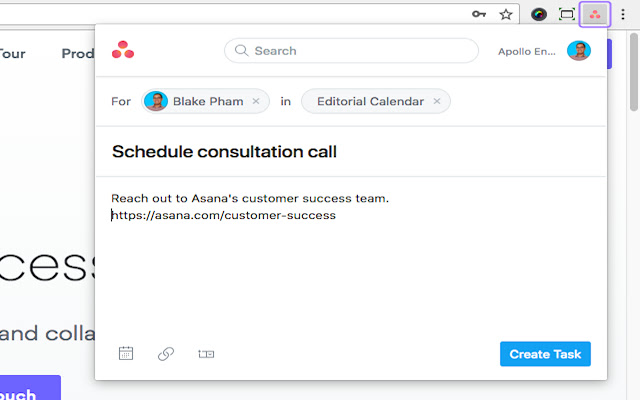Open the due date calendar icon
This screenshot has height=400, width=640.
[126, 353]
